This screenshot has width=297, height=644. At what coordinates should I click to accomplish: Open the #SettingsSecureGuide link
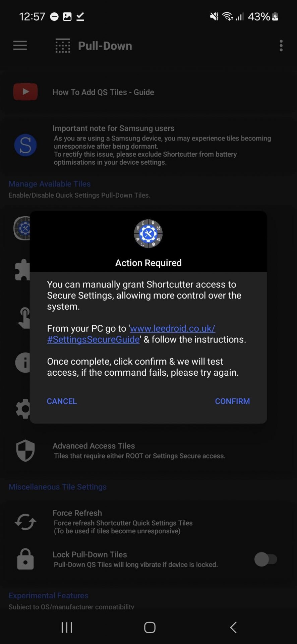point(93,339)
